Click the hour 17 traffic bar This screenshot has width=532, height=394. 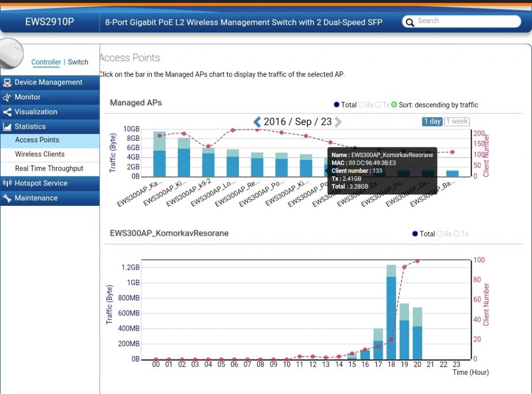(378, 344)
